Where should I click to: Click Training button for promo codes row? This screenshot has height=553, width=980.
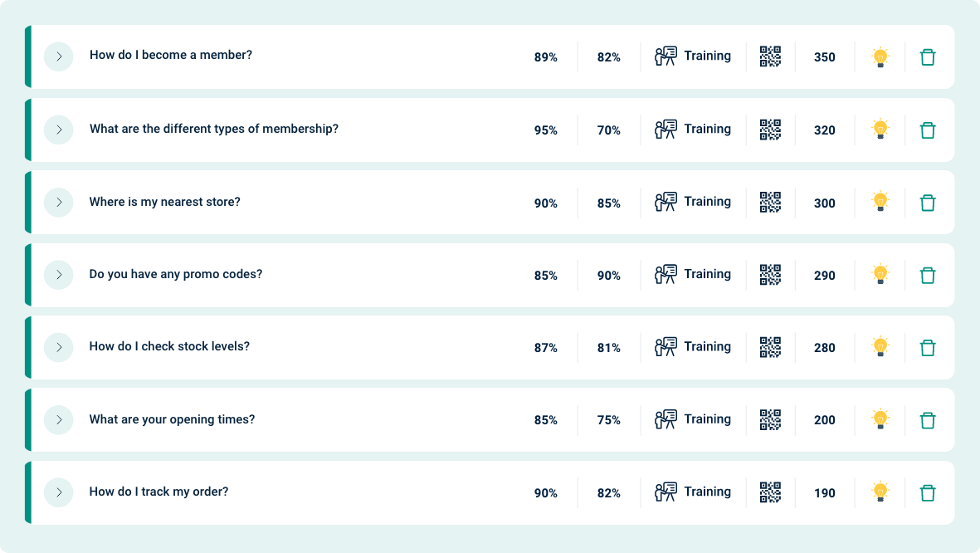[x=693, y=274]
